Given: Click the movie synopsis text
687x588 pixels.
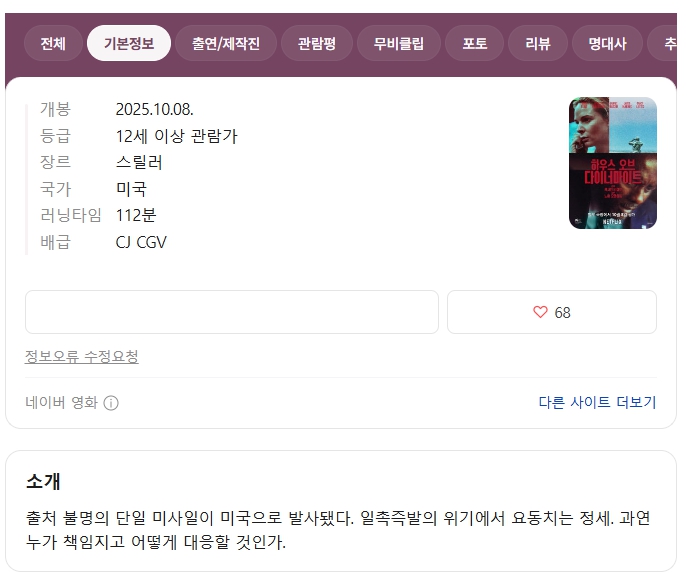Looking at the screenshot, I should 338,530.
